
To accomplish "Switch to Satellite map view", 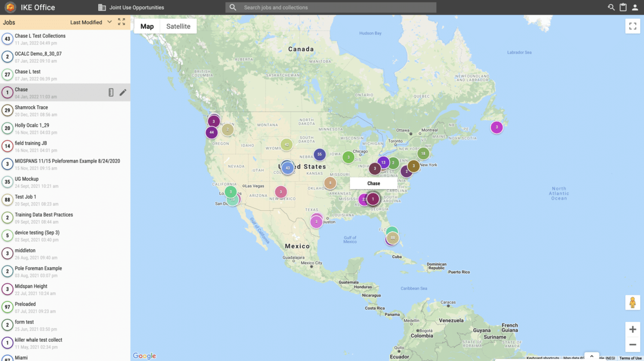I will (178, 26).
